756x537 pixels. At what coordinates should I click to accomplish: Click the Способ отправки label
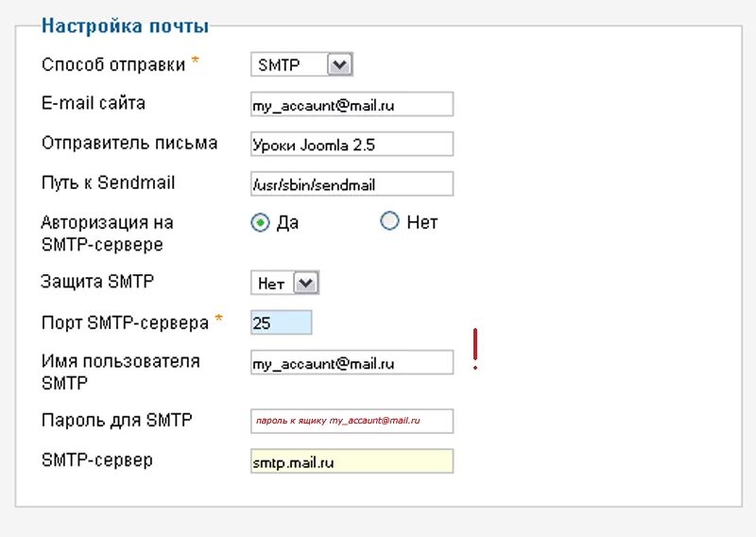tap(113, 64)
